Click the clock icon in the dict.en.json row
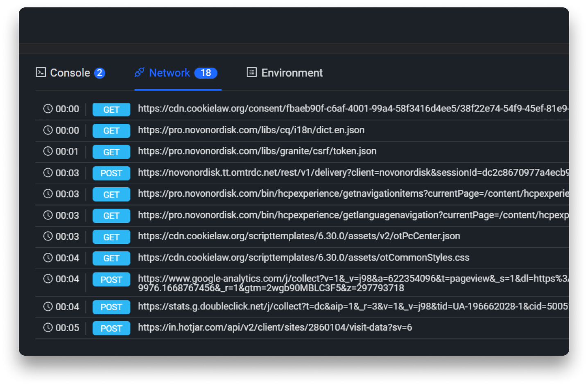The height and width of the screenshot is (386, 588). coord(48,130)
